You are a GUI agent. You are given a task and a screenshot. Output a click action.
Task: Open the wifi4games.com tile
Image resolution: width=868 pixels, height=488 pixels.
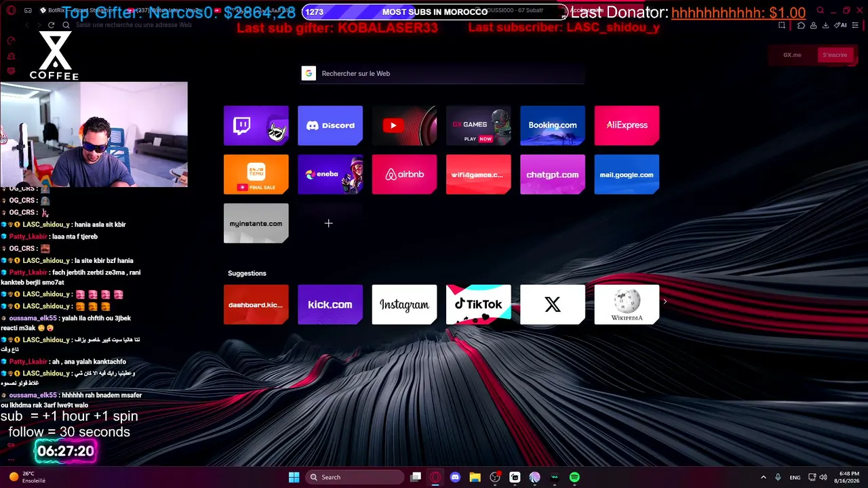[478, 174]
